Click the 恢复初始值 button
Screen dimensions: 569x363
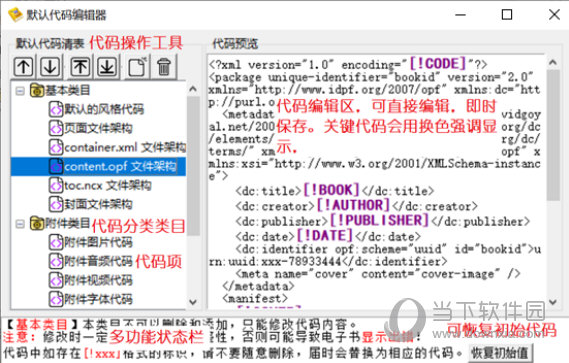pyautogui.click(x=500, y=352)
